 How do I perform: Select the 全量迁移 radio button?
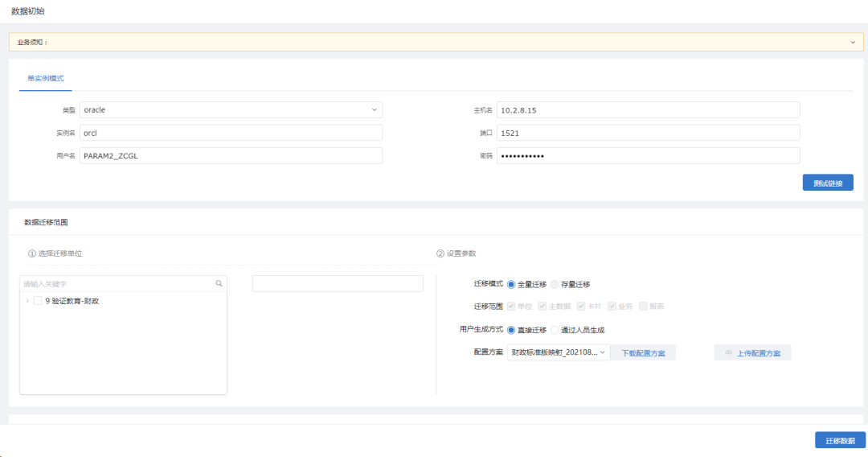(511, 284)
